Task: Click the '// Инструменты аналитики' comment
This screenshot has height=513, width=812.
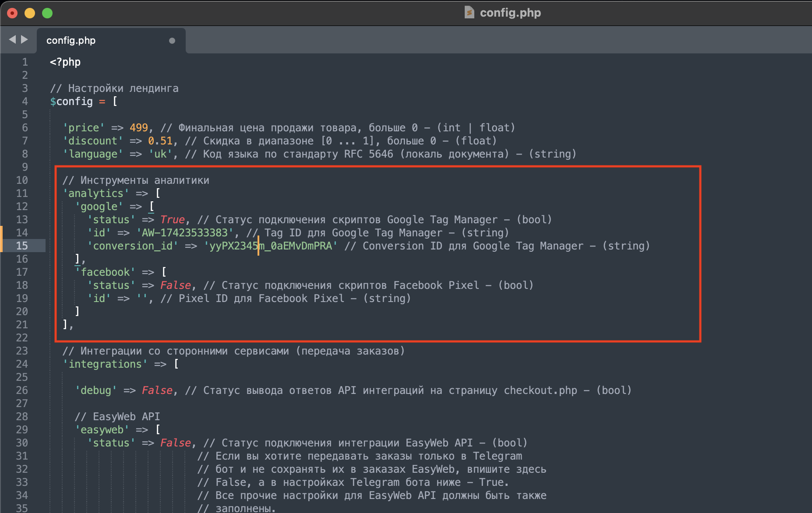Action: [136, 180]
